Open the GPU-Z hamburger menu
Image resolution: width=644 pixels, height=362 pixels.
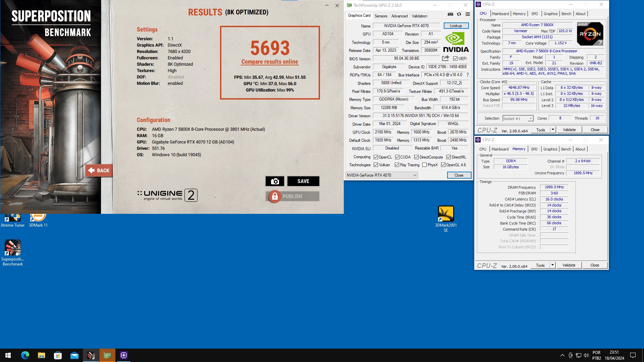[468, 14]
